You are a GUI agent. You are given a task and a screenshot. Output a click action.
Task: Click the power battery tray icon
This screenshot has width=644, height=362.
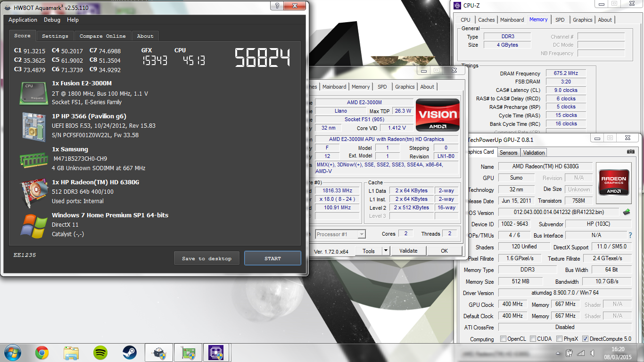(569, 353)
